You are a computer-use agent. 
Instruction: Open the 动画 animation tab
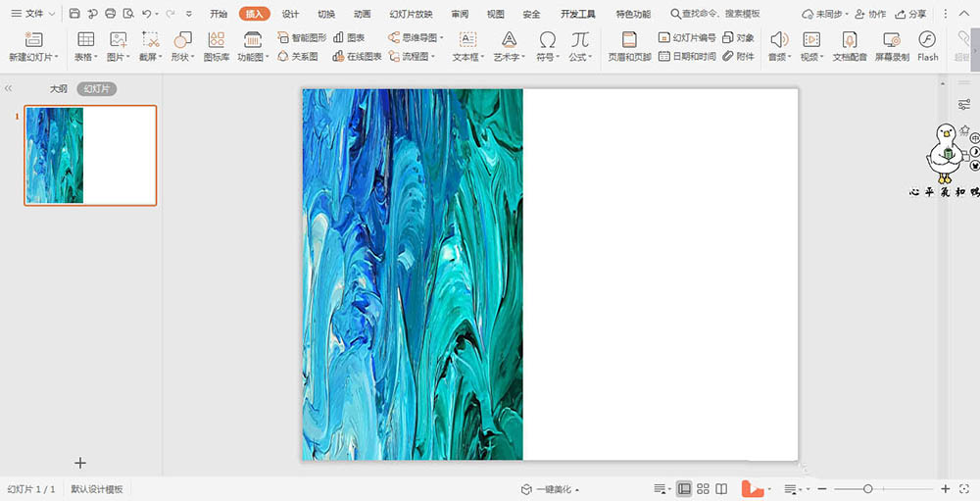click(362, 14)
